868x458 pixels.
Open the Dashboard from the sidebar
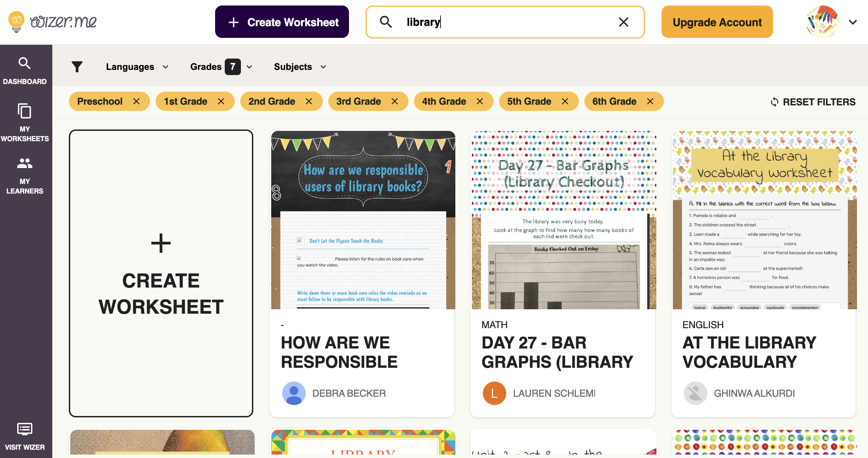24,71
